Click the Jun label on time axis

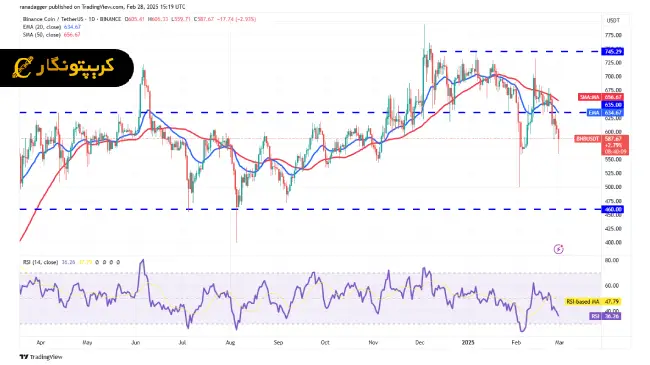[135, 343]
